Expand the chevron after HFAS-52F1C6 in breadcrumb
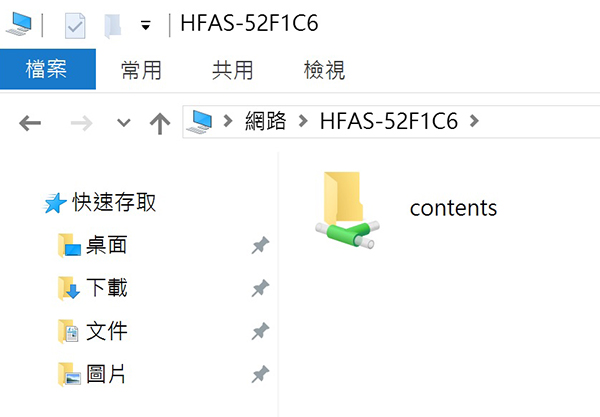This screenshot has width=600, height=417. tap(474, 121)
